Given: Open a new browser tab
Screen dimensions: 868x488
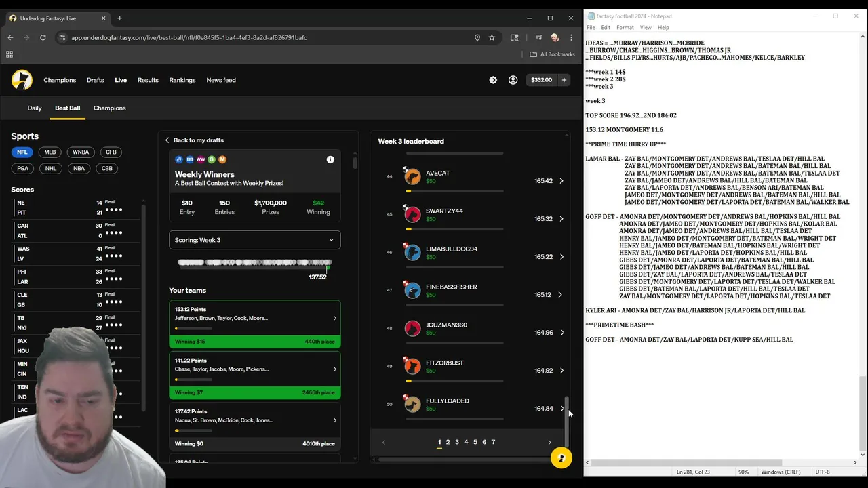Looking at the screenshot, I should pos(119,18).
